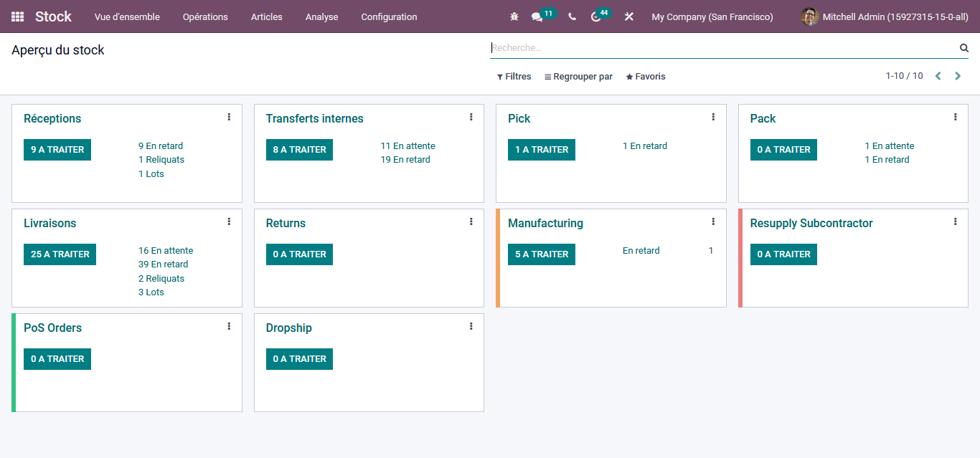Open the apps grid menu icon

click(x=18, y=16)
